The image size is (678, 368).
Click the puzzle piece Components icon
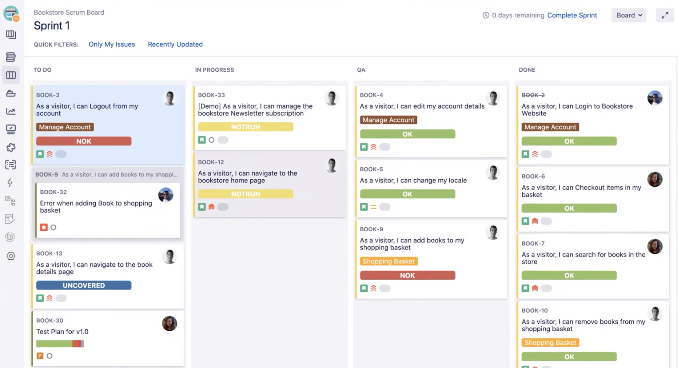pyautogui.click(x=11, y=147)
